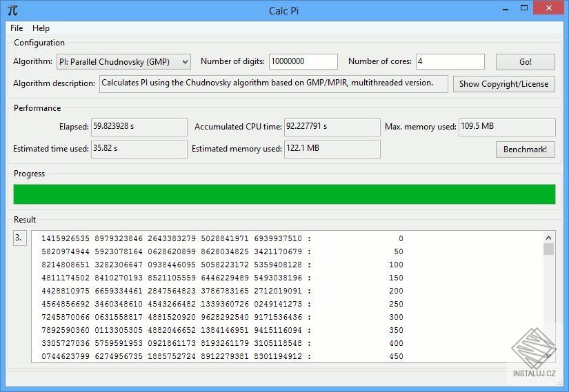569x392 pixels.
Task: Click the Max. memory used field
Action: click(x=507, y=127)
